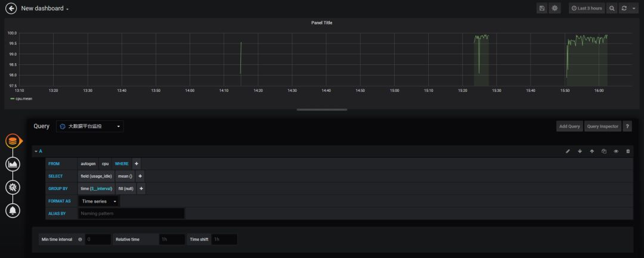Open the Query Inspector
The height and width of the screenshot is (258, 644).
click(602, 126)
